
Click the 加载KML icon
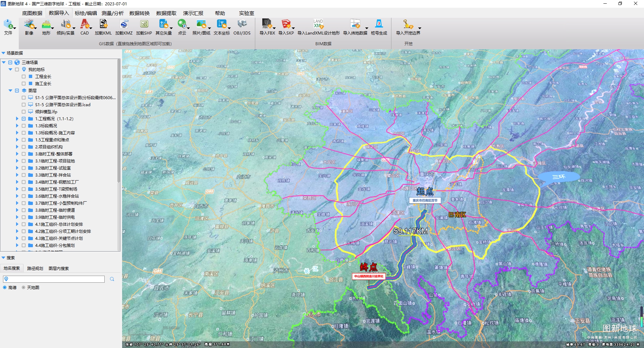tap(103, 24)
